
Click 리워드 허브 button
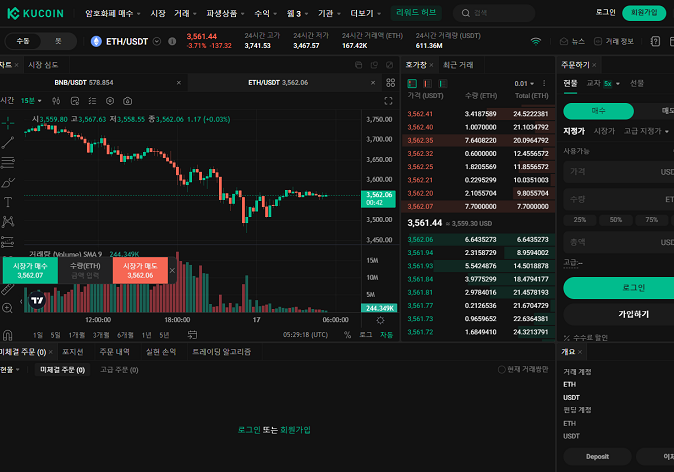(x=416, y=13)
